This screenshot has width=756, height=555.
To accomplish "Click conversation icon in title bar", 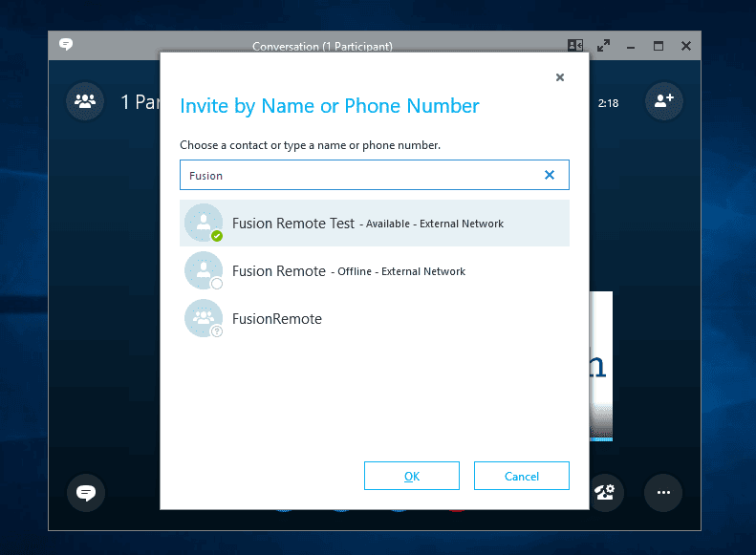I will pos(66,44).
